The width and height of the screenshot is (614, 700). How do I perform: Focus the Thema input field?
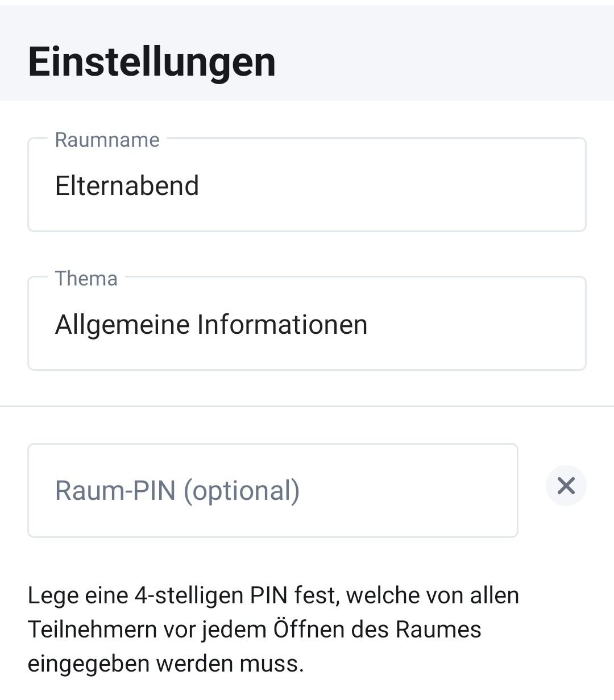(307, 323)
